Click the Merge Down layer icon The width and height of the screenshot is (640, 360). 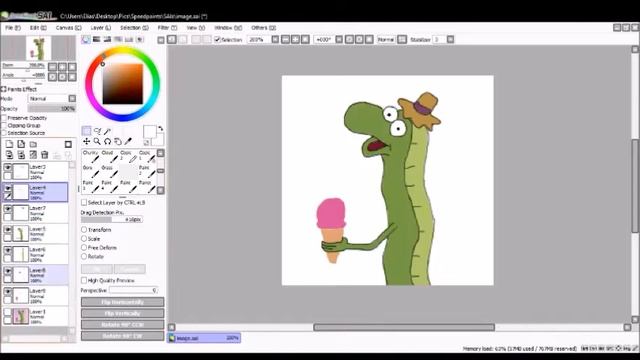pos(21,155)
